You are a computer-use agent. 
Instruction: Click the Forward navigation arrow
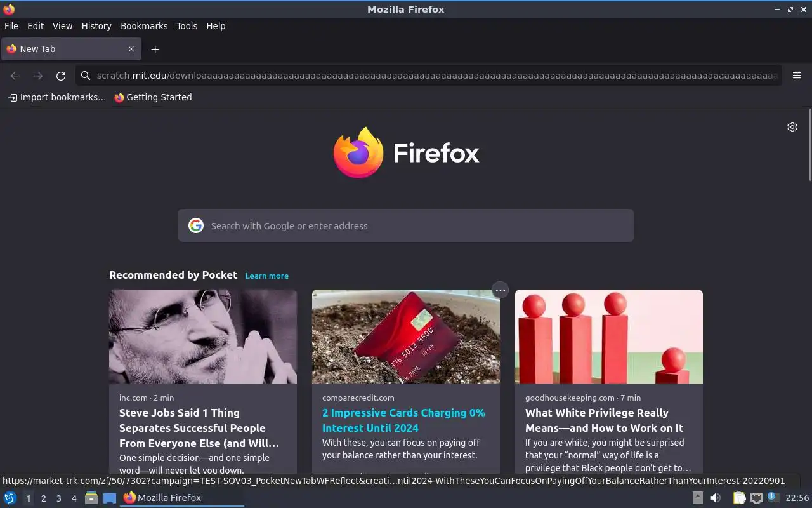[38, 76]
